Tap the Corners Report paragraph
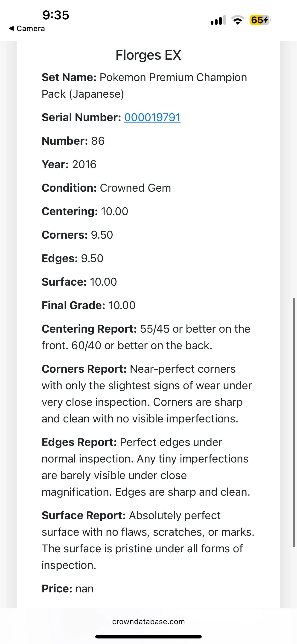 [x=147, y=394]
